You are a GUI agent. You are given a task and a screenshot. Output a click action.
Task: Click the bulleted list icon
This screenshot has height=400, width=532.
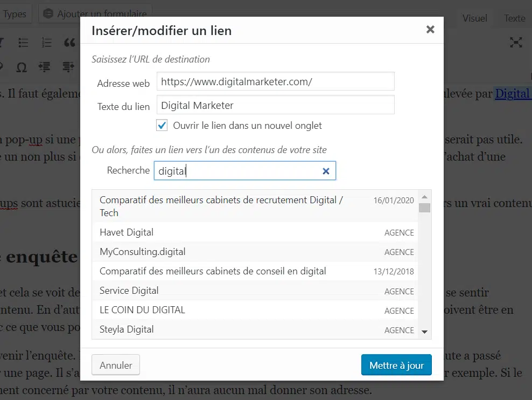pyautogui.click(x=23, y=43)
